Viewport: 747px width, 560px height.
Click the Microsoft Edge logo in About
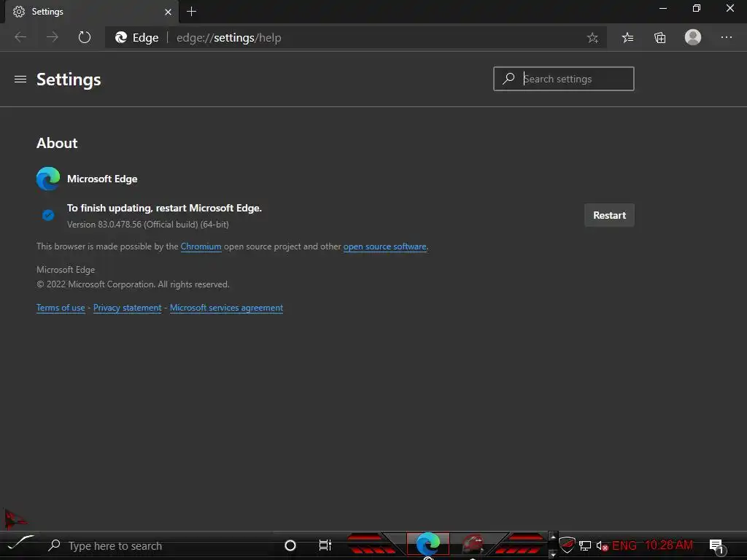click(x=48, y=179)
